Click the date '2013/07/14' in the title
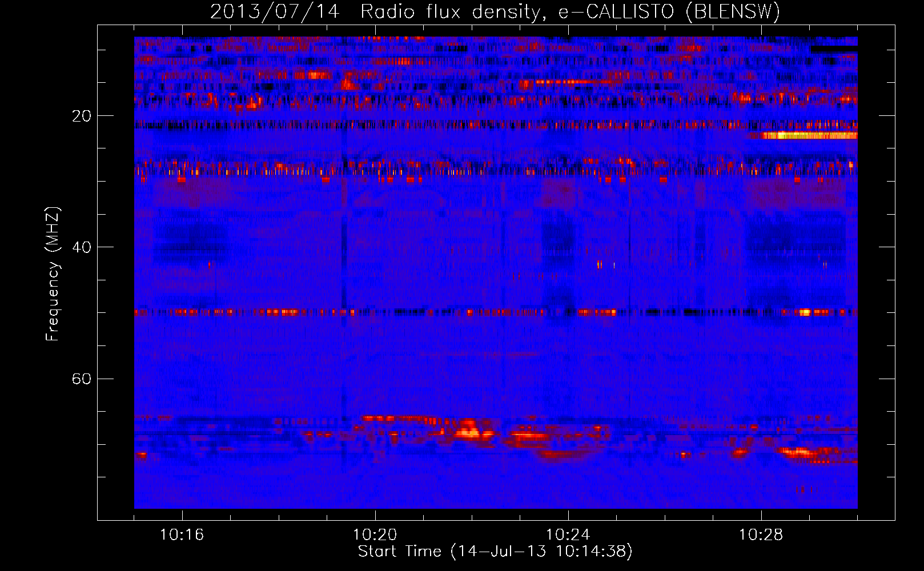The width and height of the screenshot is (924, 571). (x=275, y=11)
